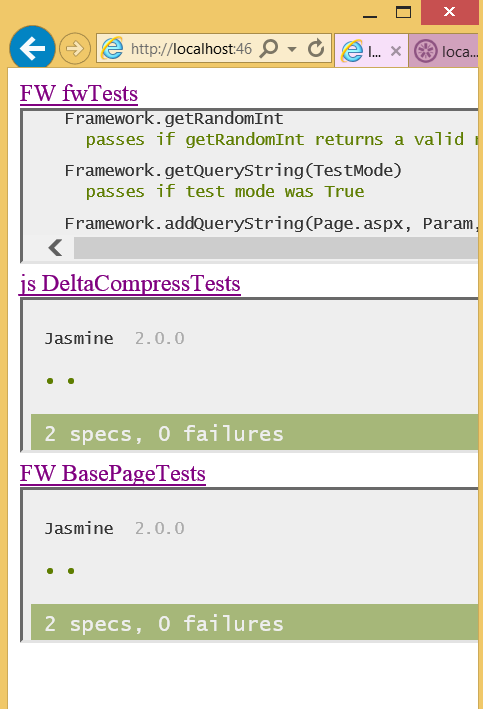Open the FW BasePageTests link

pos(113,474)
